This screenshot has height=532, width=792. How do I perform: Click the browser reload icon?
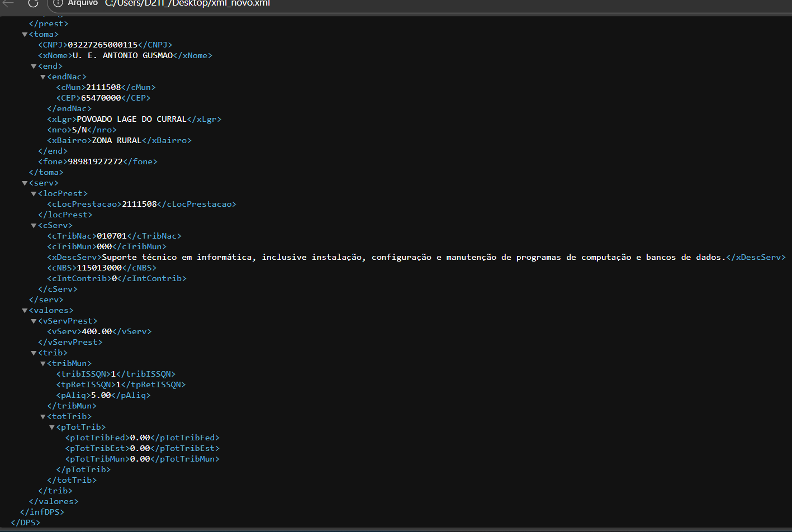coord(33,3)
